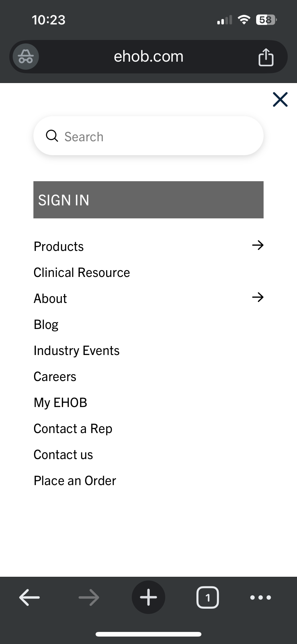Tap the Contact a Rep link
Viewport: 297px width, 644px height.
pos(73,429)
